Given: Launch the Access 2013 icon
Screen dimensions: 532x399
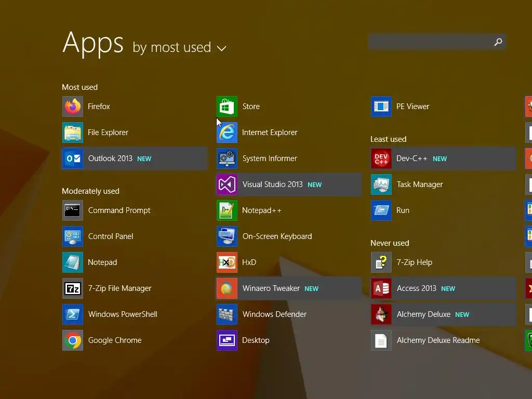Looking at the screenshot, I should point(381,288).
